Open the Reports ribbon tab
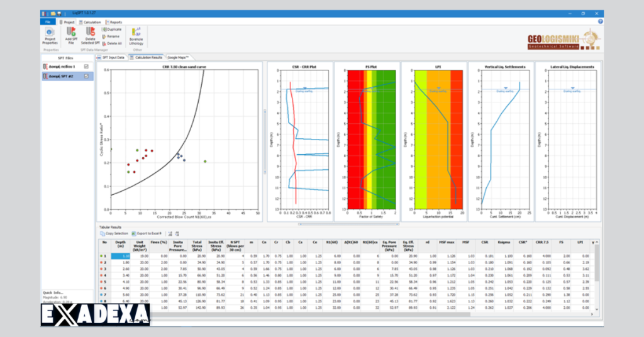The width and height of the screenshot is (644, 337). [x=114, y=21]
